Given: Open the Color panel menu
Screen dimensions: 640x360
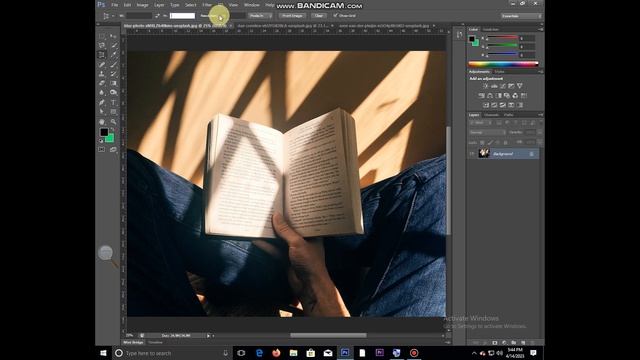Looking at the screenshot, I should tap(540, 29).
